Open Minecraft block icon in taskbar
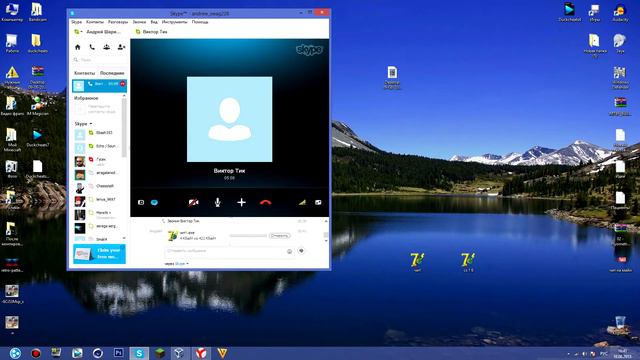 point(160,353)
